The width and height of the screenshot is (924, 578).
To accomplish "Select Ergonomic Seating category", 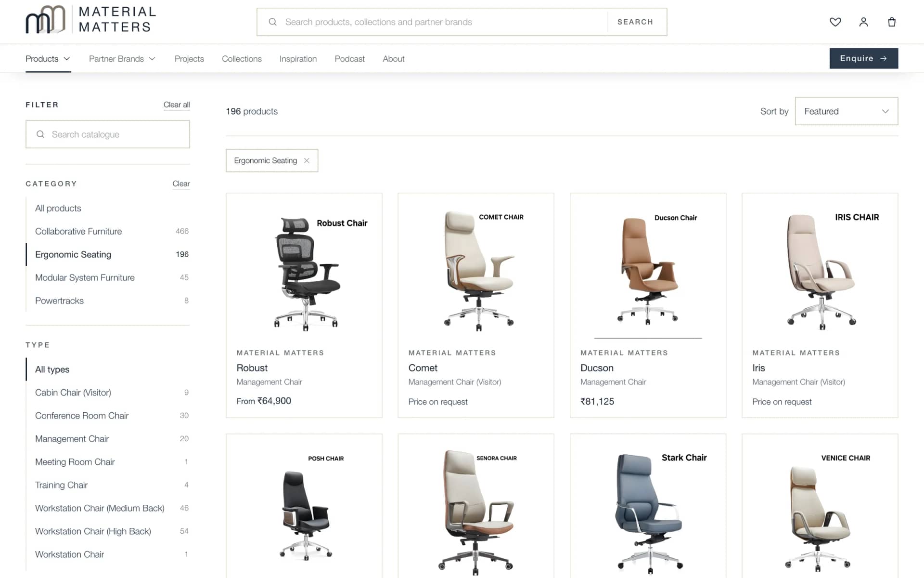I will 107,254.
